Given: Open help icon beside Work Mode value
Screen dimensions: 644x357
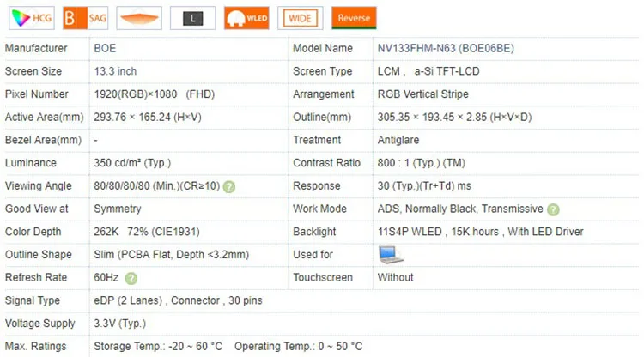Looking at the screenshot, I should coord(554,209).
